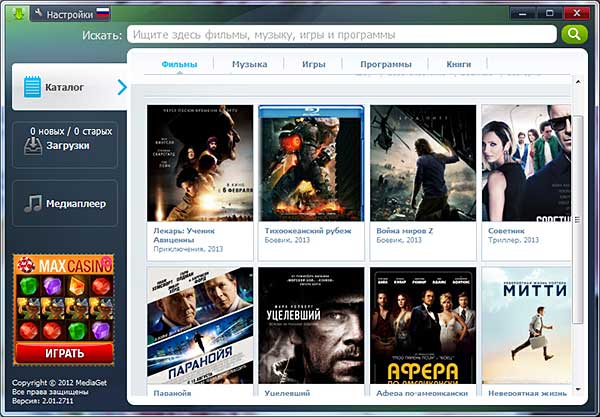Open the Настройки settings menu
600x417 pixels.
[69, 14]
